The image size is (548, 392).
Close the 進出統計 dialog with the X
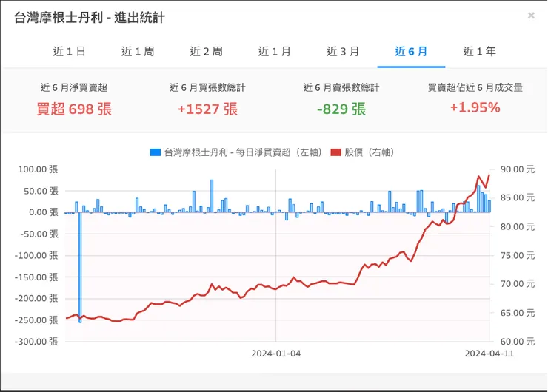(531, 16)
